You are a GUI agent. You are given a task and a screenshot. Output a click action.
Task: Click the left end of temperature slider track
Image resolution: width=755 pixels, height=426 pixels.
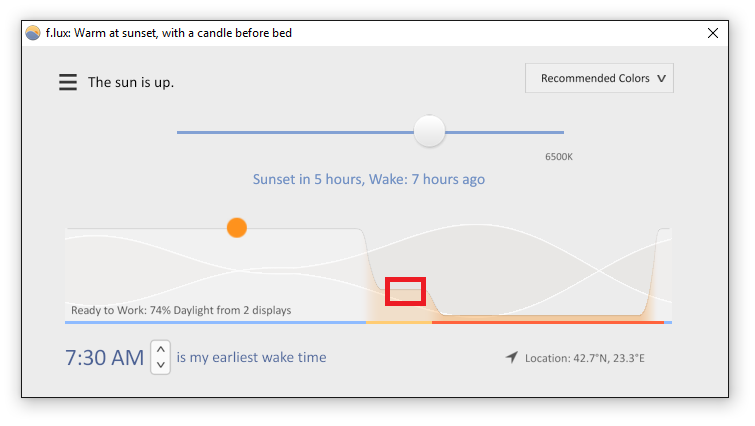tap(183, 132)
